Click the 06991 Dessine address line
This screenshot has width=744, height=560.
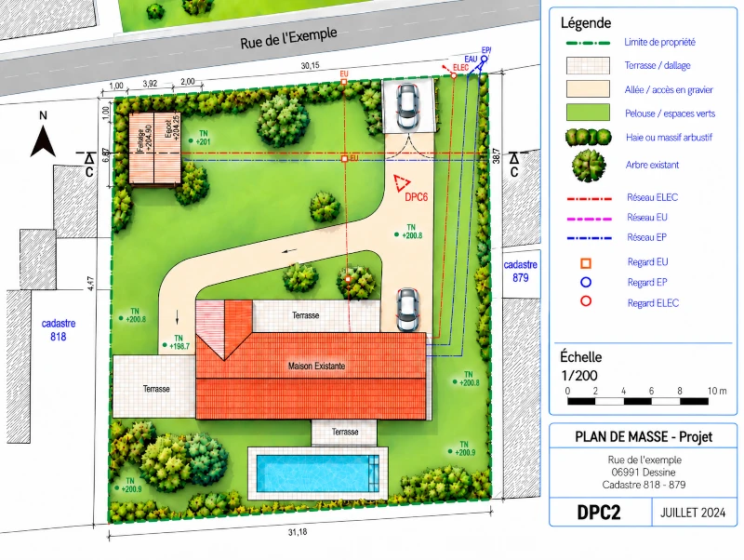click(644, 473)
